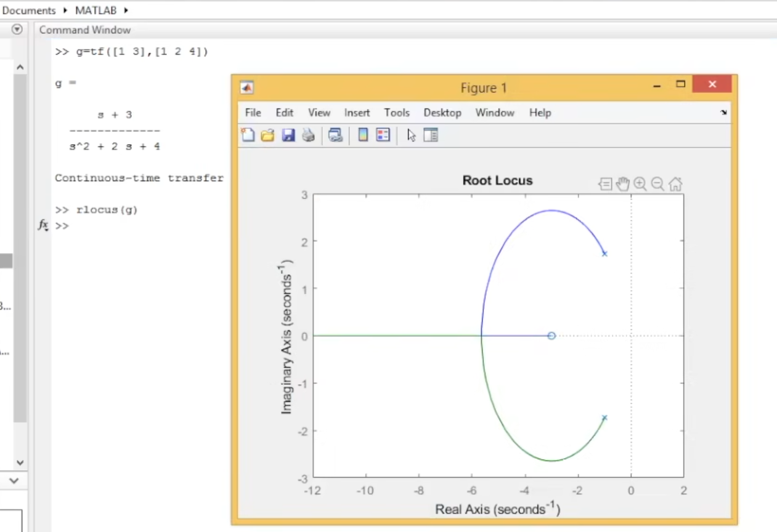Open the Property Inspector icon
Screen dimensions: 777x532
[x=431, y=135]
